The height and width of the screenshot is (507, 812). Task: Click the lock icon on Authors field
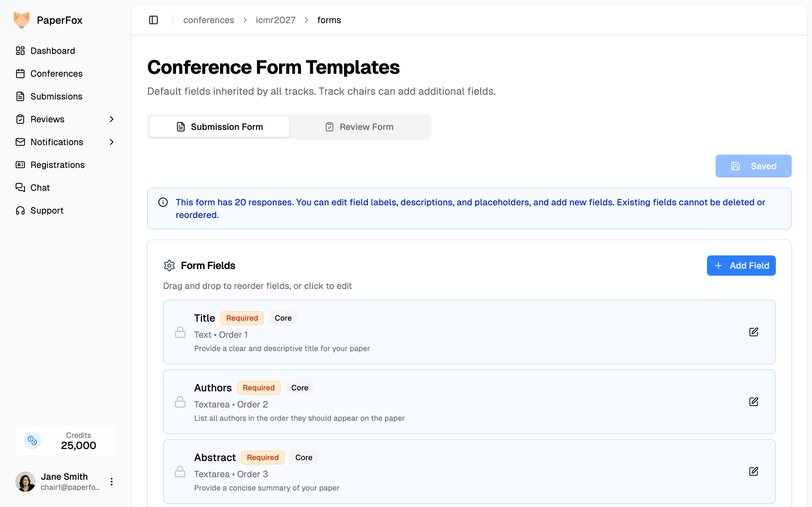180,402
